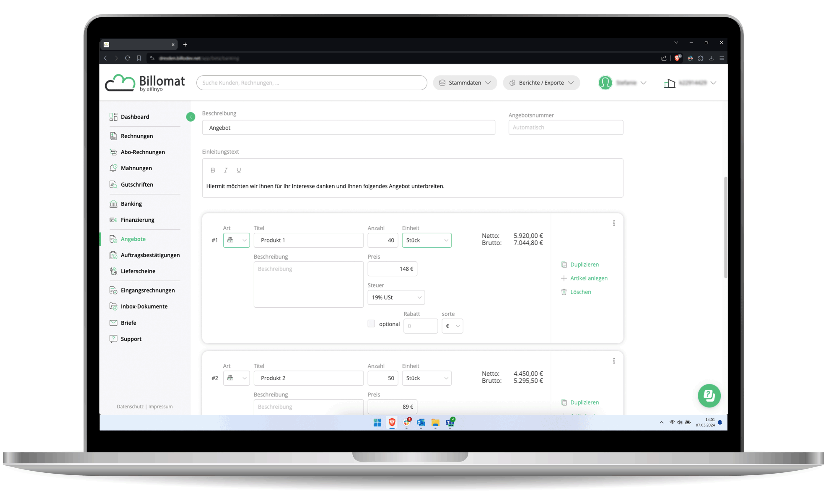Click the Löschen trash icon

[564, 292]
